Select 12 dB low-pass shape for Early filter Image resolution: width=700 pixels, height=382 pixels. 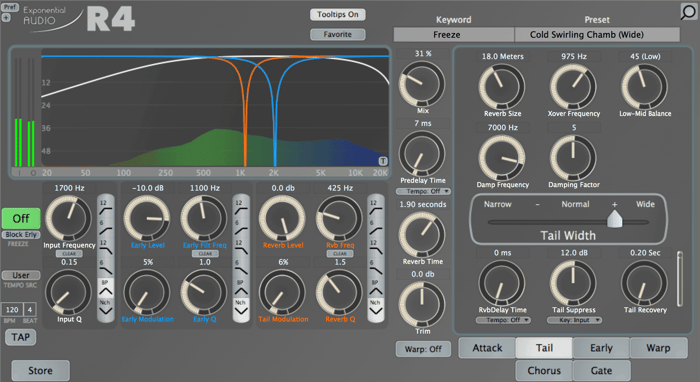241,247
